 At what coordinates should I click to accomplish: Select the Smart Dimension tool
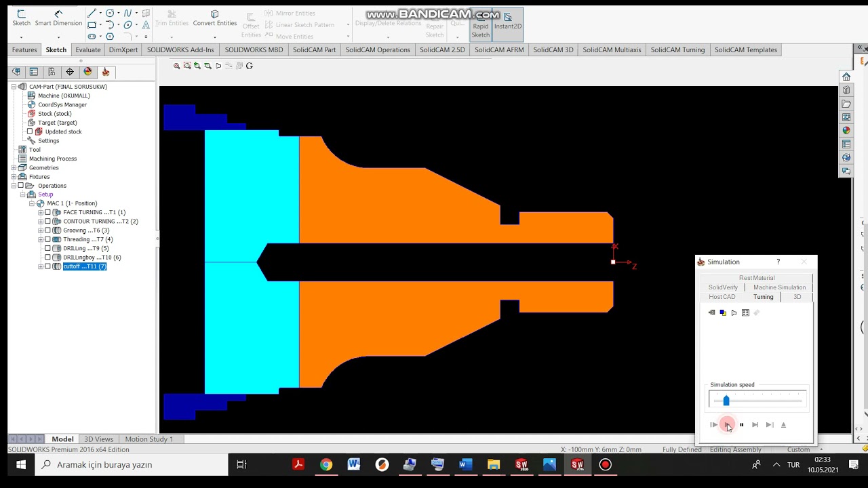58,18
